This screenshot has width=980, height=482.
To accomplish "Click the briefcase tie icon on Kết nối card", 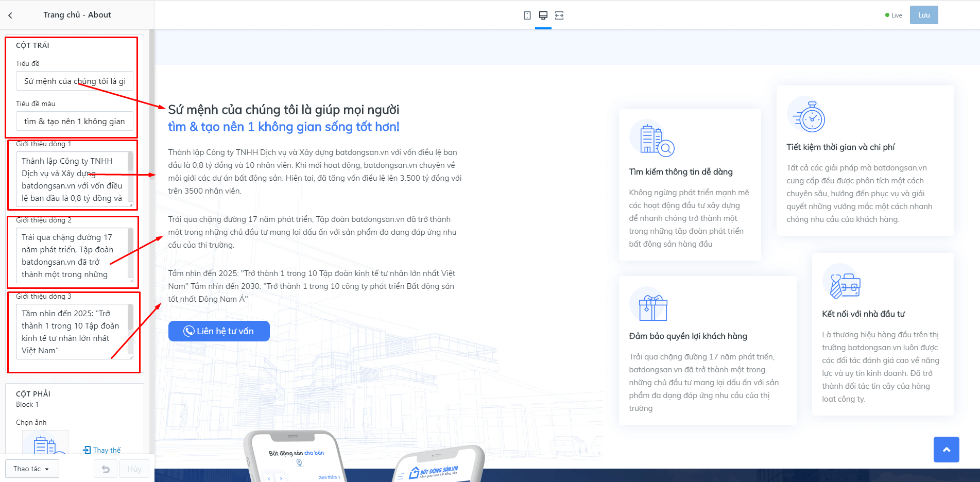I will (842, 282).
